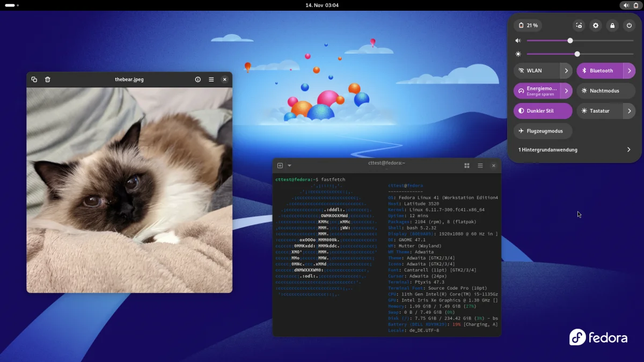Take a screenshot from quick settings

[x=579, y=25]
